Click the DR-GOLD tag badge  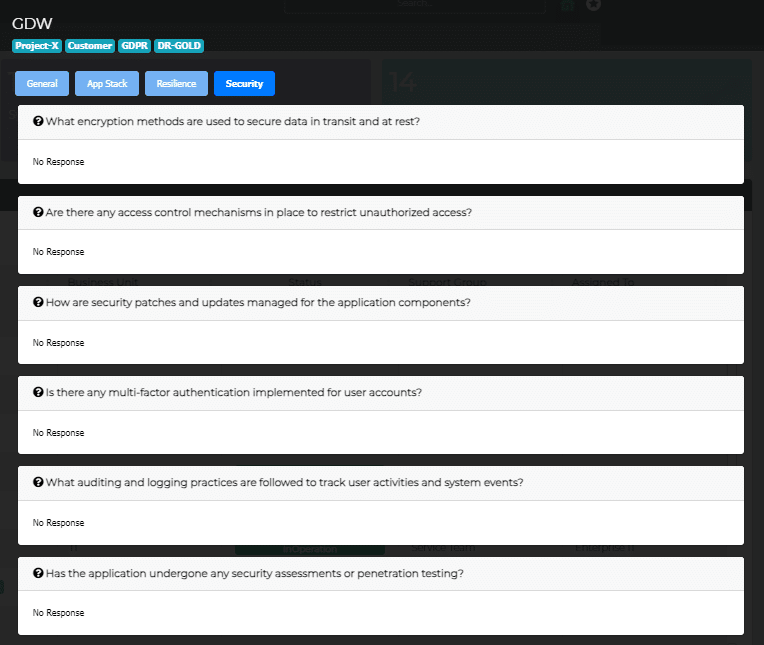pos(179,46)
